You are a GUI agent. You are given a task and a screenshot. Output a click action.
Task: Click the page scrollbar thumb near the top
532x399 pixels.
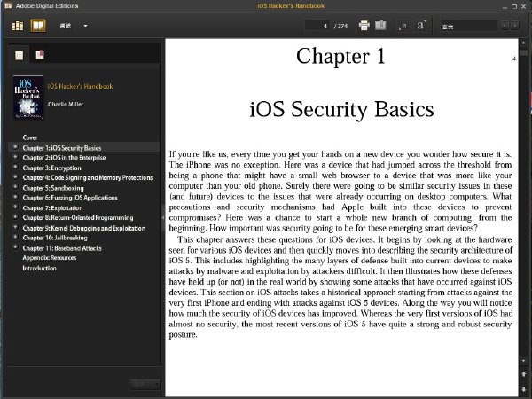click(523, 52)
